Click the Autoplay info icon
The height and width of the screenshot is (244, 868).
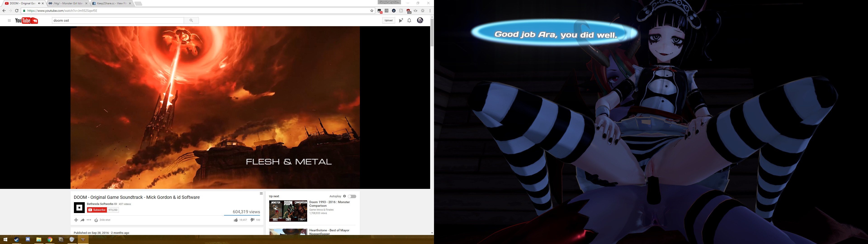tap(344, 196)
